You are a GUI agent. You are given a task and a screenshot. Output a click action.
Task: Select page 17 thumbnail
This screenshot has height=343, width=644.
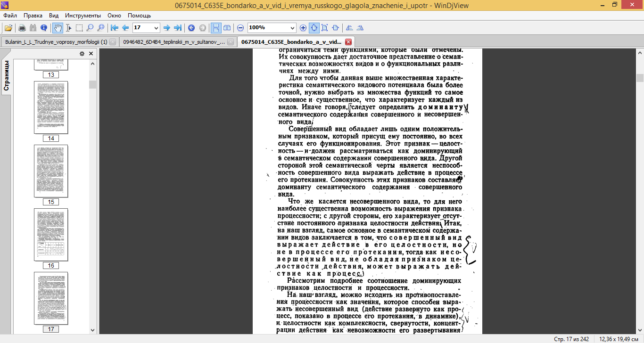pos(51,298)
